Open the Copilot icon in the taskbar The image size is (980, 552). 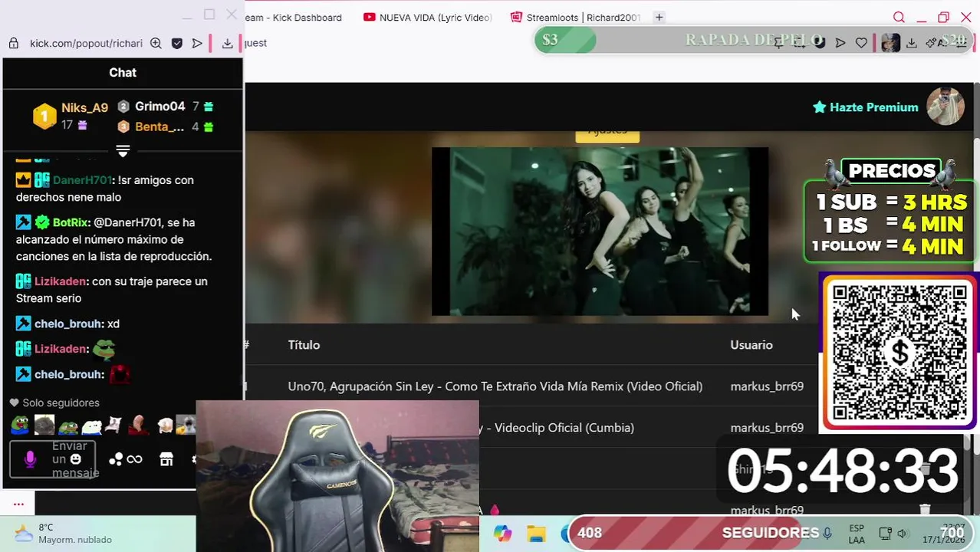(502, 534)
